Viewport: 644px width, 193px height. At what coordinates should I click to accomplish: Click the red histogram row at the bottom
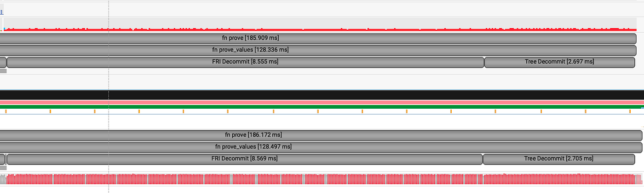coord(322,179)
